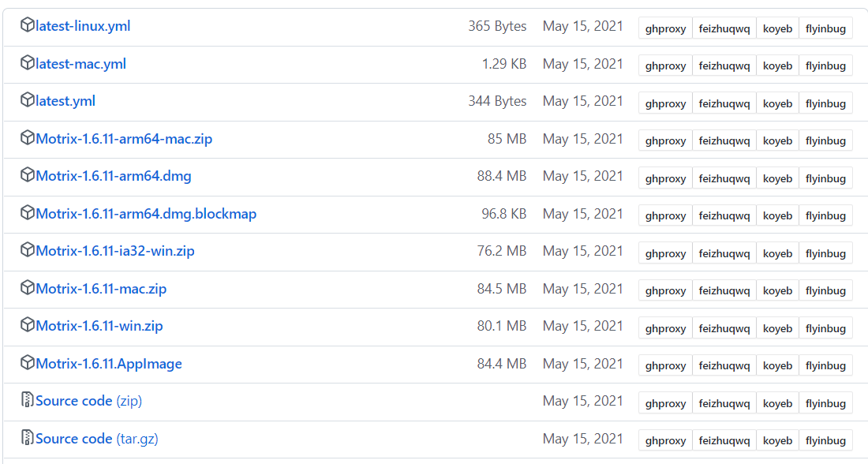The width and height of the screenshot is (868, 464).
Task: Choose koyeb mirror for Motrix-1.6.11.AppImage
Action: click(777, 365)
